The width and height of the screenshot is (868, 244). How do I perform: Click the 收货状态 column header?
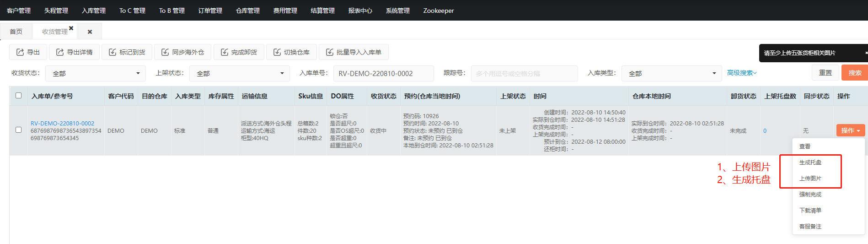[384, 96]
